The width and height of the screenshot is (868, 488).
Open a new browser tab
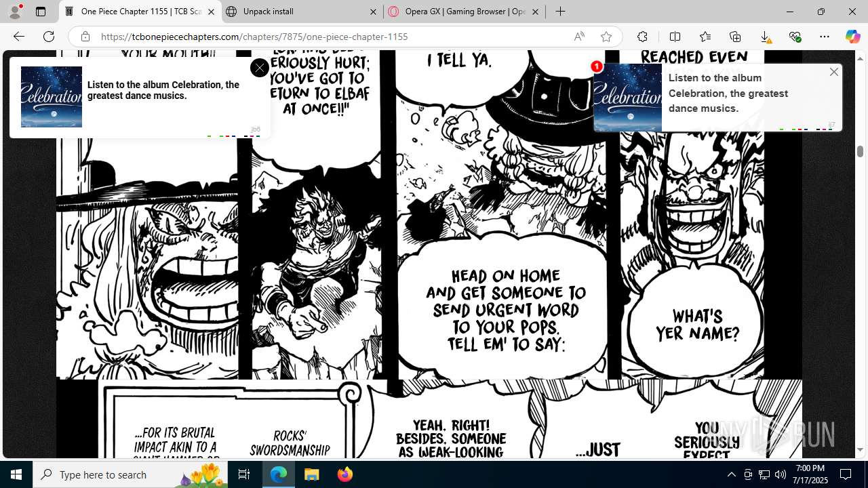click(560, 12)
